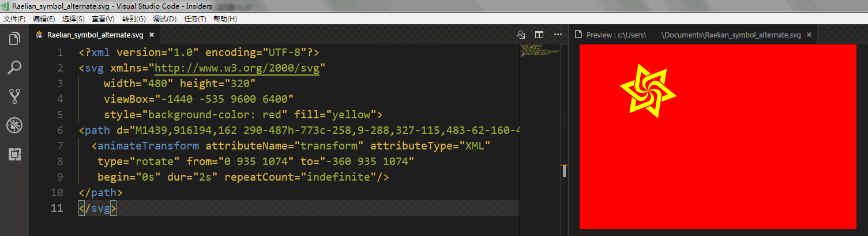Open the 转到(G) menu
Image resolution: width=868 pixels, height=236 pixels.
coord(134,19)
